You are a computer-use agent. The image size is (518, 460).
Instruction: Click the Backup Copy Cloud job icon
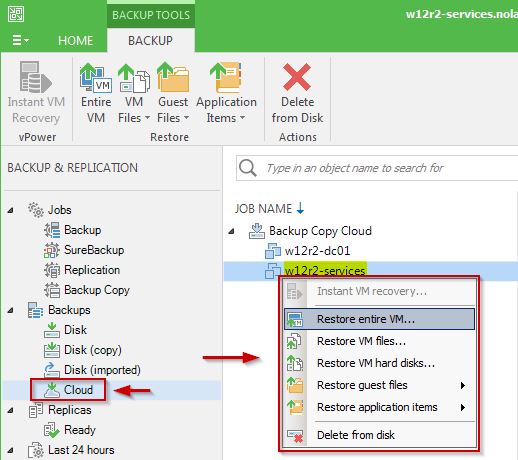coord(257,231)
